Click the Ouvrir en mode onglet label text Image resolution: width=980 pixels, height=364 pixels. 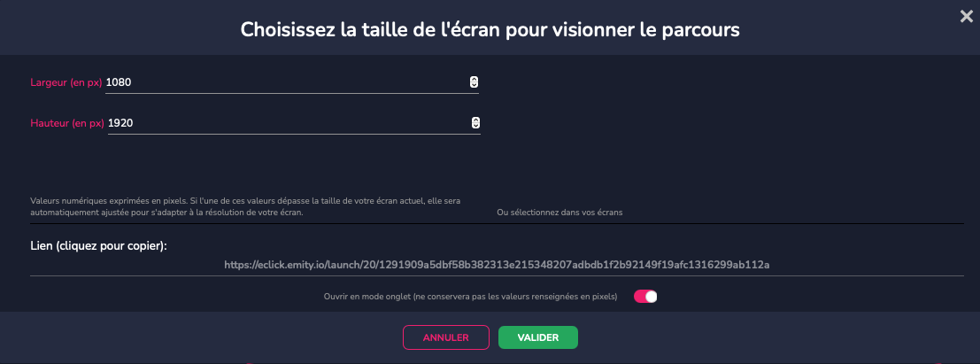pos(470,297)
